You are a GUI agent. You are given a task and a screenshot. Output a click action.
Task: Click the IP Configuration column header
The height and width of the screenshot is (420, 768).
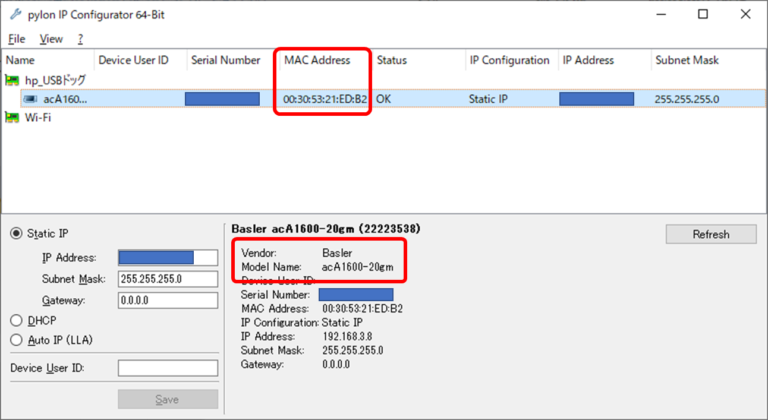(x=508, y=60)
